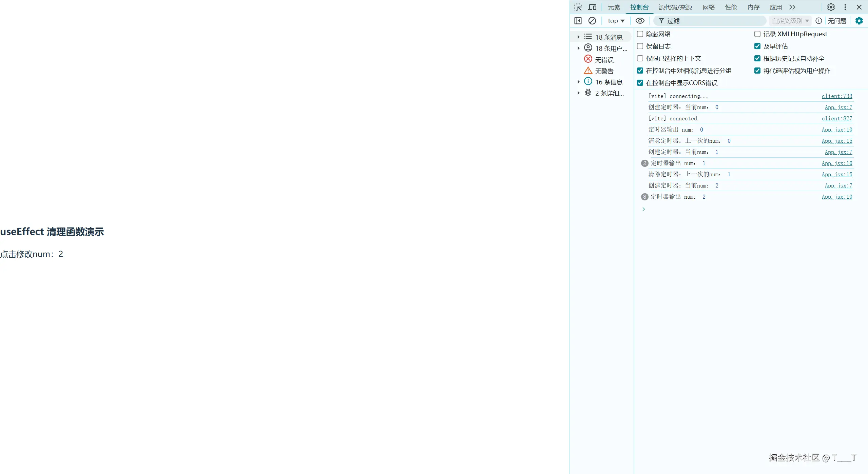868x474 pixels.
Task: Show more tabs via the double chevron
Action: point(792,7)
